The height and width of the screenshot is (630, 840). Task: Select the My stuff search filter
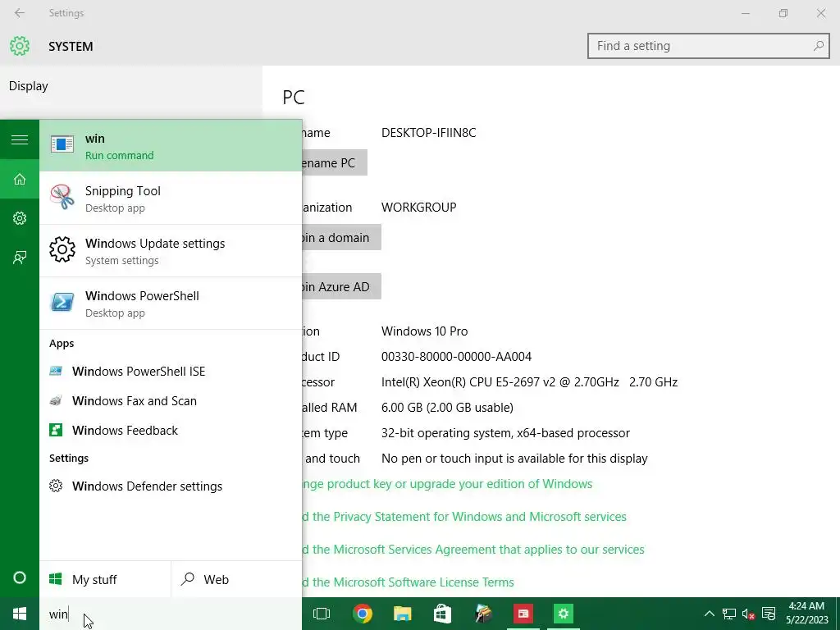point(105,579)
